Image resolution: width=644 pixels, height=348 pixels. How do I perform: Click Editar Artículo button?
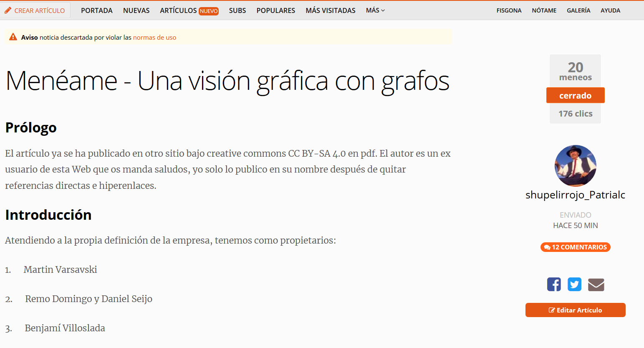click(x=575, y=310)
